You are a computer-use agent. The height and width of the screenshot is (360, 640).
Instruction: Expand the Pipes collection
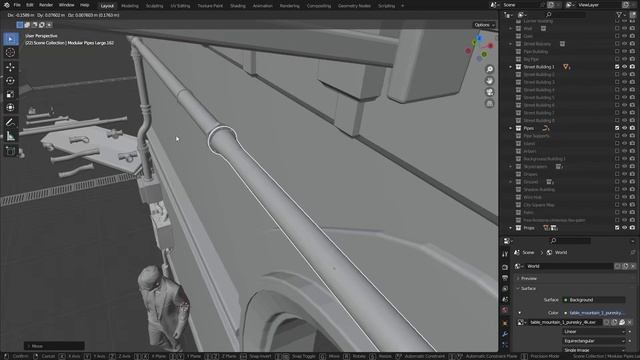[x=511, y=128]
